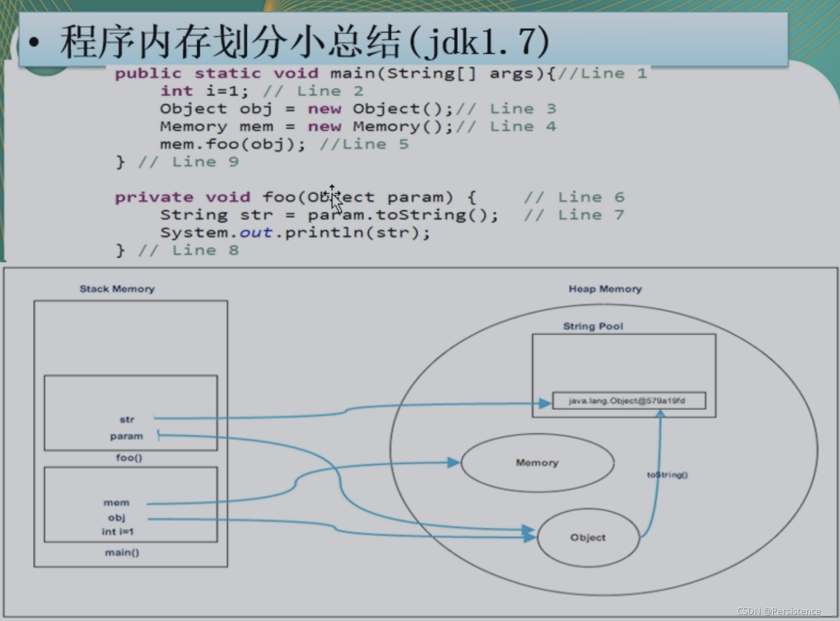Select 'String str = param.toString();' line
The width and height of the screenshot is (840, 621).
click(329, 215)
